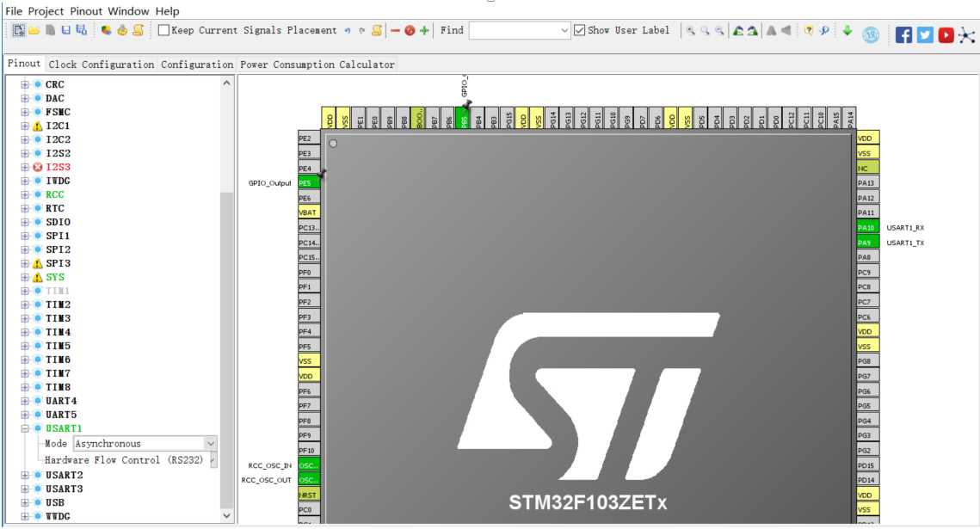The image size is (980, 529).
Task: Click the tree panel scroll-down arrow
Action: click(x=226, y=516)
